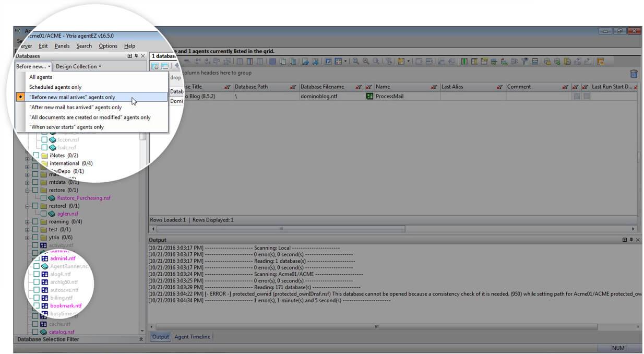Click the database tree scroll-down arrow

pyautogui.click(x=142, y=331)
